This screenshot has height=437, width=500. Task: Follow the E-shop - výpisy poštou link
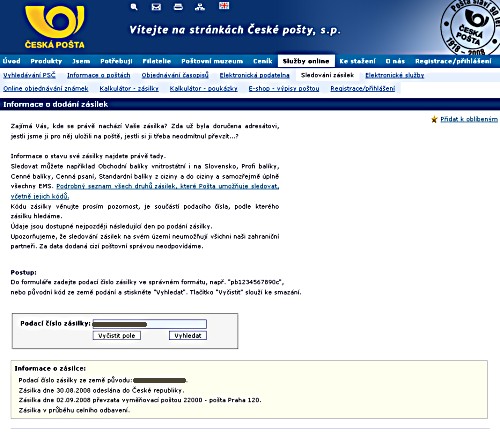[x=284, y=89]
